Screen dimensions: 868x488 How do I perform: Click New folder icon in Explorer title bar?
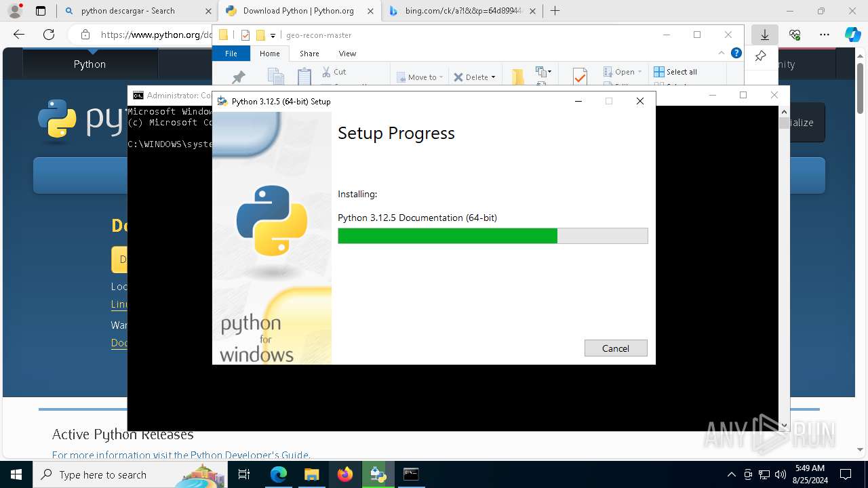coord(260,35)
